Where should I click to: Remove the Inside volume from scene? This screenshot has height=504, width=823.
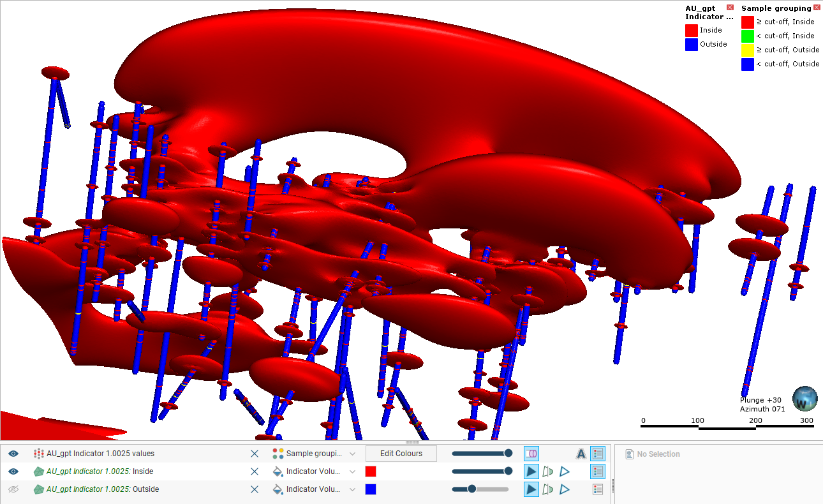coord(255,471)
